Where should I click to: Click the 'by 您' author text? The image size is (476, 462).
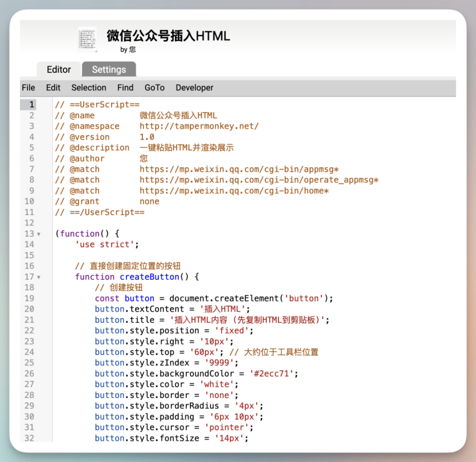pos(128,50)
